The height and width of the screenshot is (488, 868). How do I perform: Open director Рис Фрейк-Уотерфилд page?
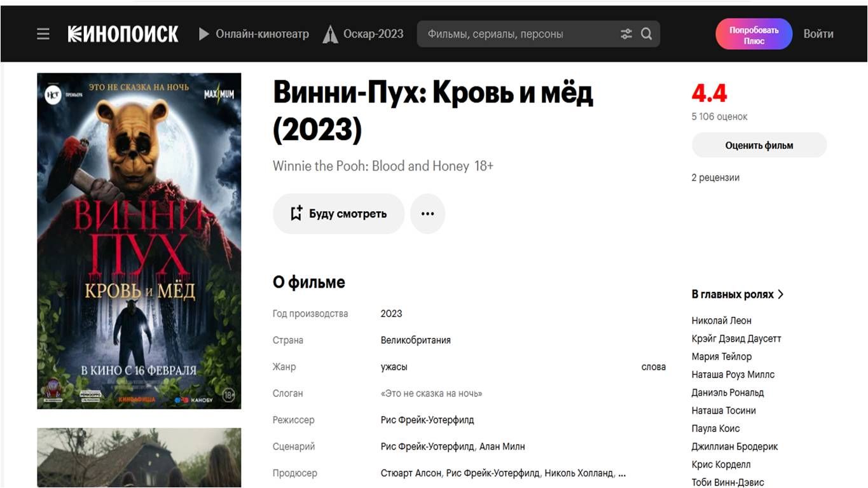pyautogui.click(x=427, y=420)
